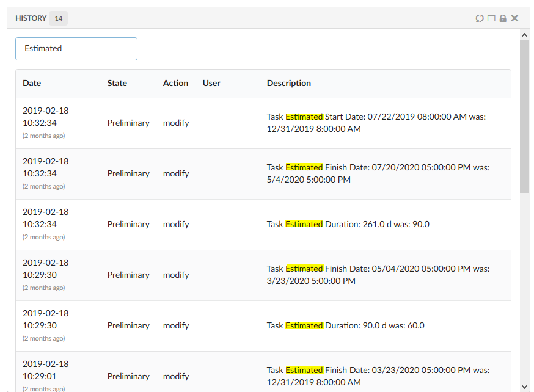Click the Estimated search filter field
The width and height of the screenshot is (534, 392).
(76, 49)
